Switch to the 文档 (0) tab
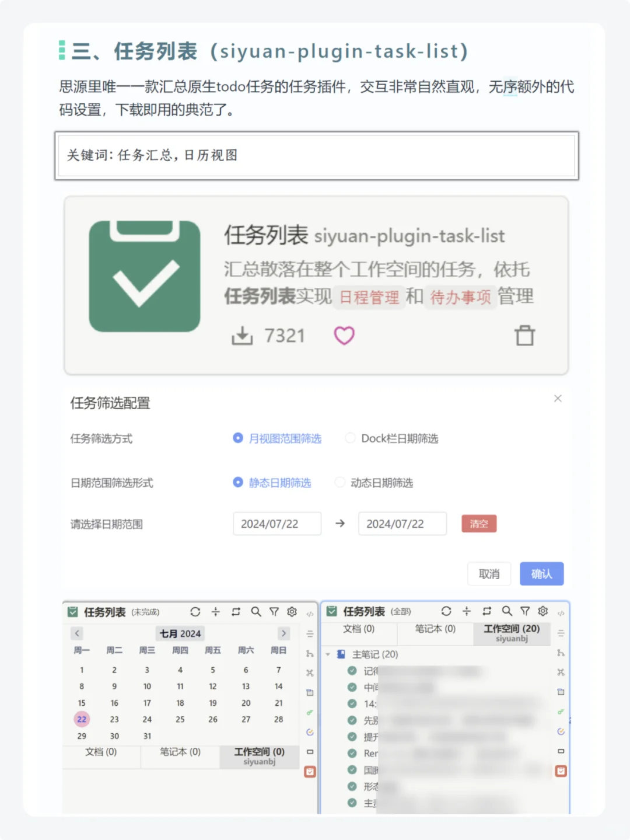 pos(101,752)
